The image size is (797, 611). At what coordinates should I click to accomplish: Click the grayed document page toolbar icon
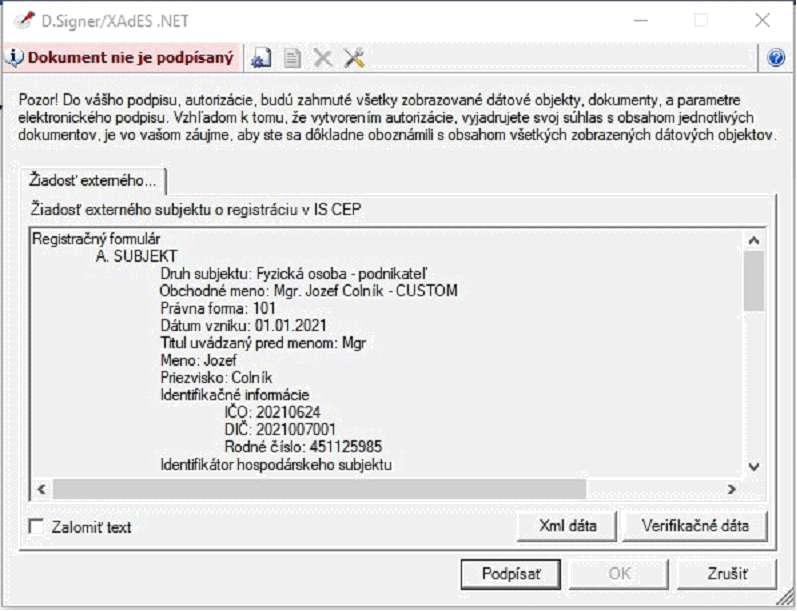tap(292, 58)
